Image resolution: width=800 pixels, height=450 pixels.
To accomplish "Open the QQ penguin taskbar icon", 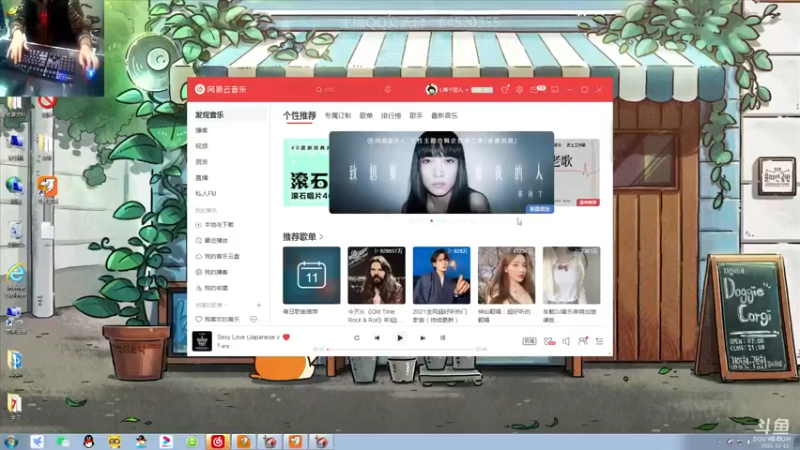I will (89, 442).
